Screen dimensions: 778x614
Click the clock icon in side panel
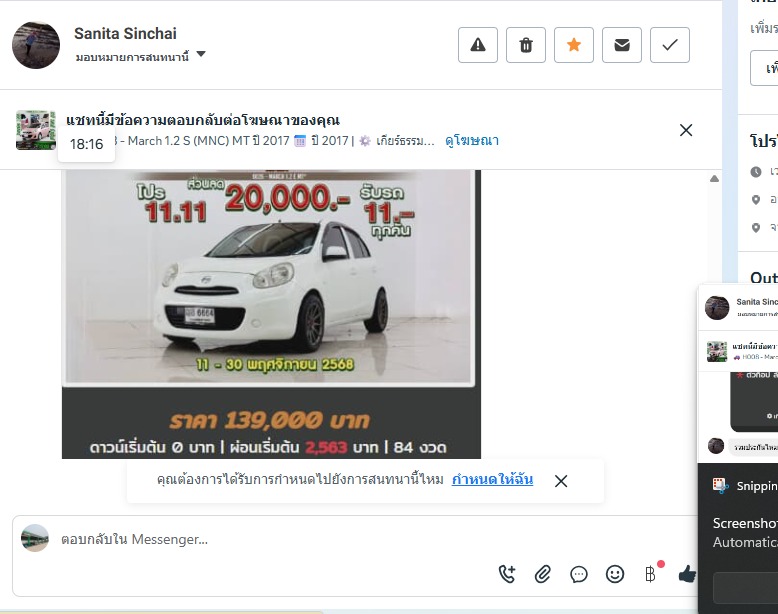[756, 172]
